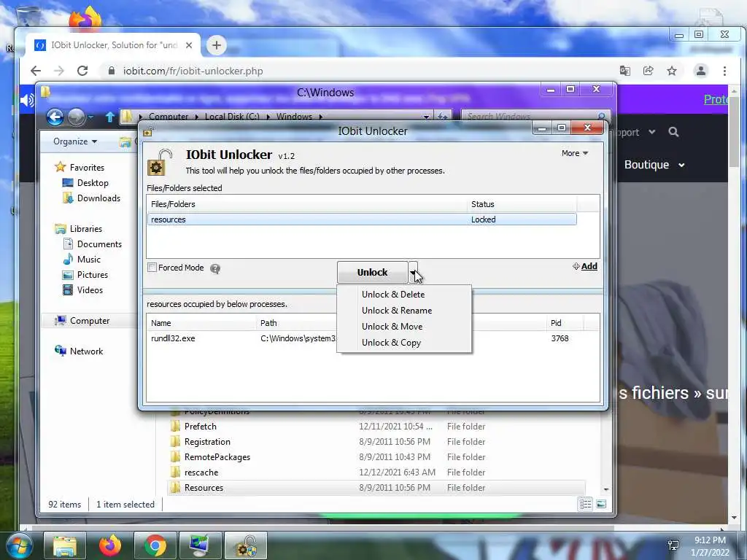The height and width of the screenshot is (560, 747).
Task: Open a new Chrome tab
Action: point(216,45)
